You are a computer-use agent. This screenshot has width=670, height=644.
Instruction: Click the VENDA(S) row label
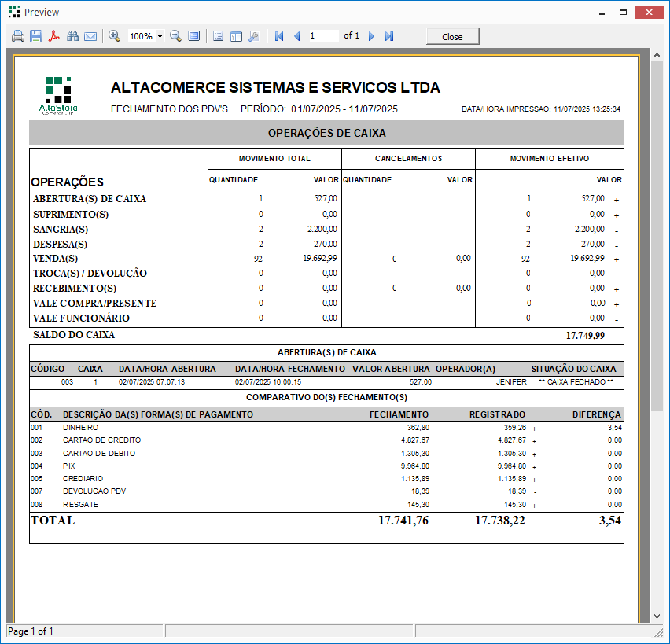coord(56,259)
